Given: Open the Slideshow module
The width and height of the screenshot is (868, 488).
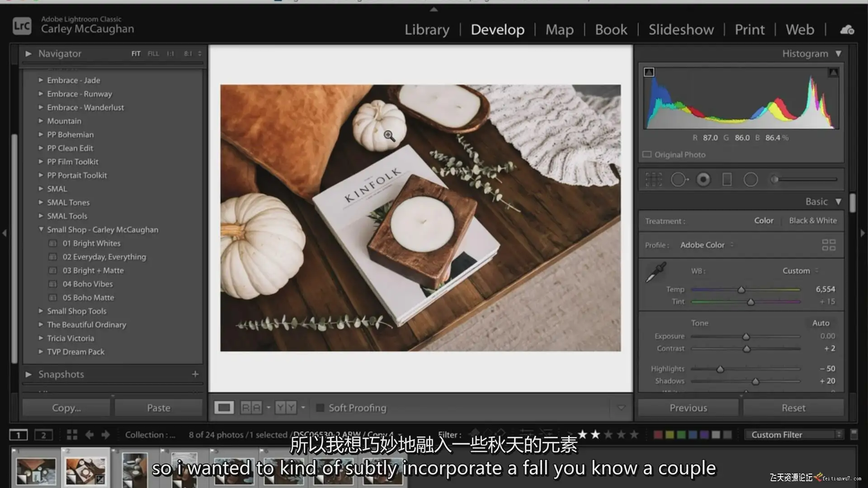Looking at the screenshot, I should 681,30.
